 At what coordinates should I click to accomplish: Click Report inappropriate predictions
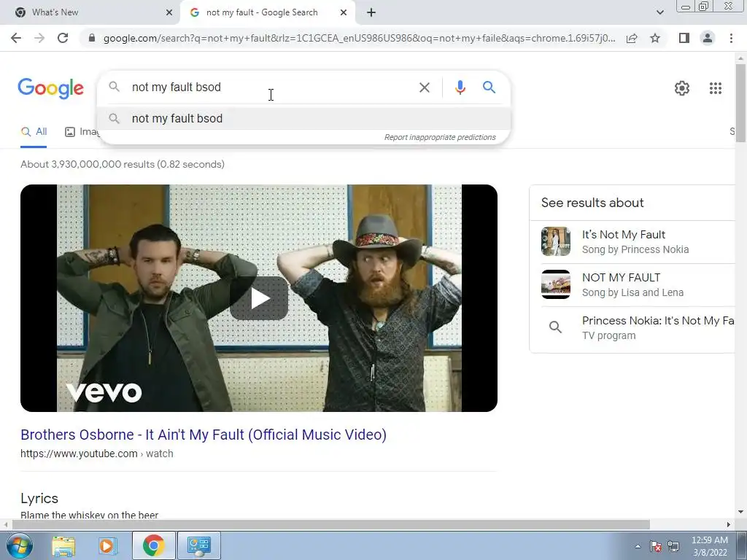tap(440, 137)
